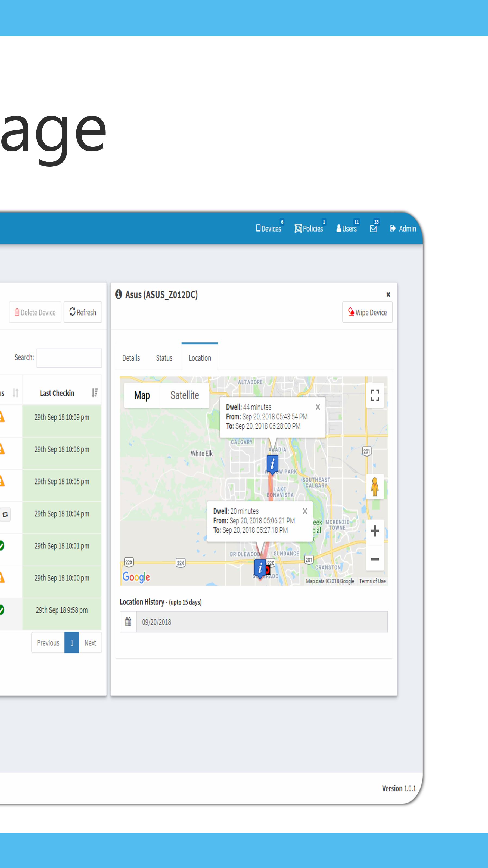
Task: Open the Devices menu in the top bar
Action: pos(269,229)
